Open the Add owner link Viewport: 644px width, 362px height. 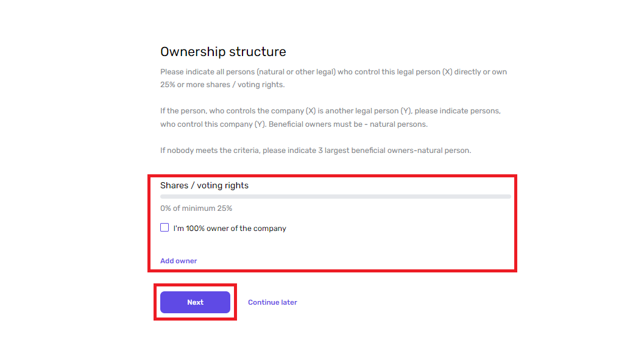[179, 261]
